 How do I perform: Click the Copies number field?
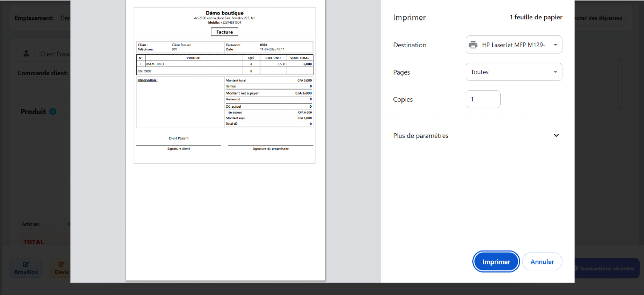pyautogui.click(x=483, y=99)
